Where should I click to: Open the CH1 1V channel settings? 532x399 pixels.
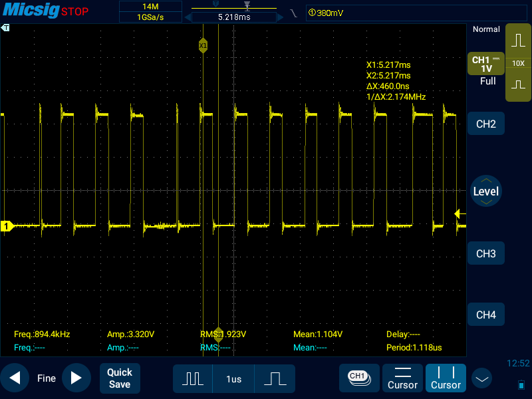pos(486,64)
